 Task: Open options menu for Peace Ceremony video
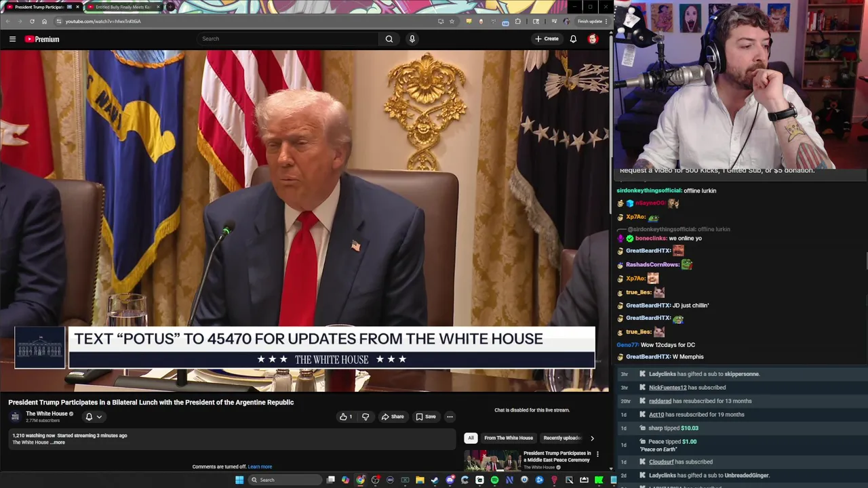(597, 453)
